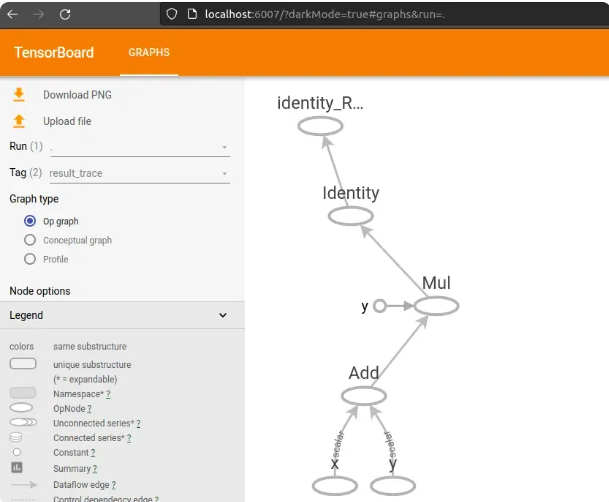Click the Summary chart legend icon
The height and width of the screenshot is (502, 609).
17,467
